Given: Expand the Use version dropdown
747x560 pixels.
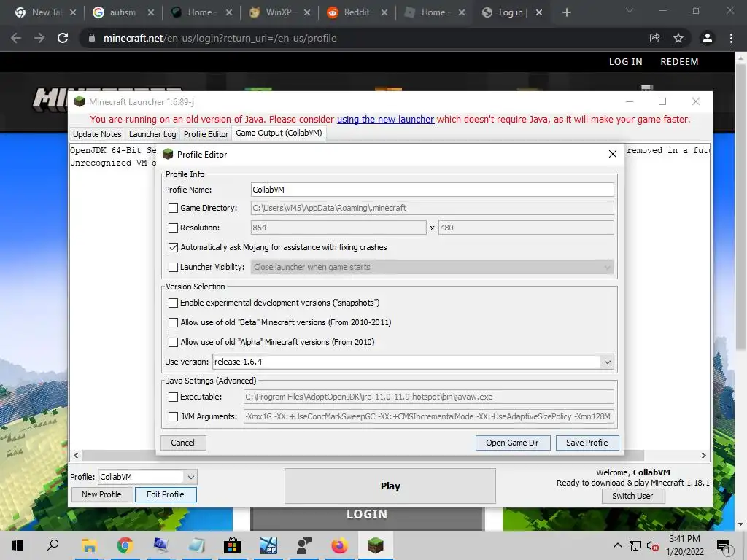Looking at the screenshot, I should [x=607, y=362].
